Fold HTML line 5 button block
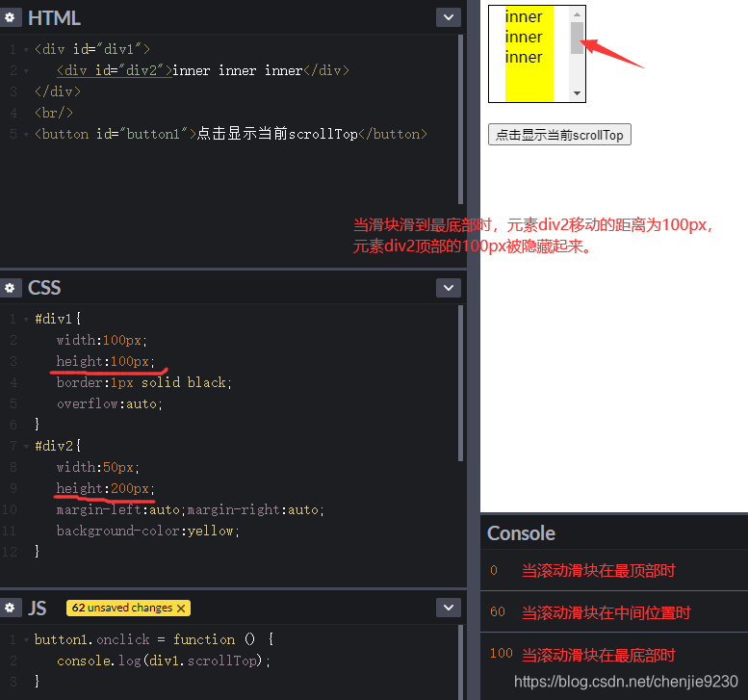This screenshot has width=748, height=700. [26, 134]
